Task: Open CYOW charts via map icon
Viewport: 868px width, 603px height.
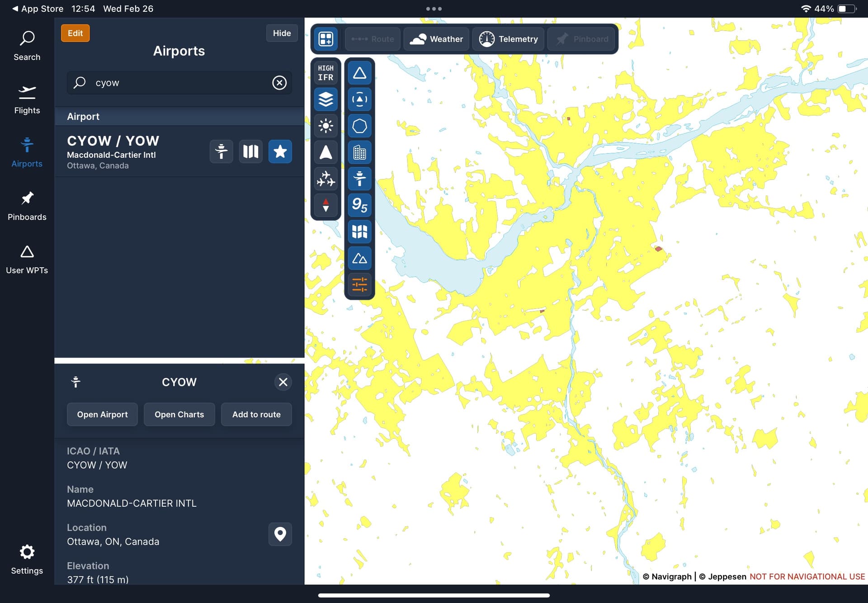Action: click(250, 151)
